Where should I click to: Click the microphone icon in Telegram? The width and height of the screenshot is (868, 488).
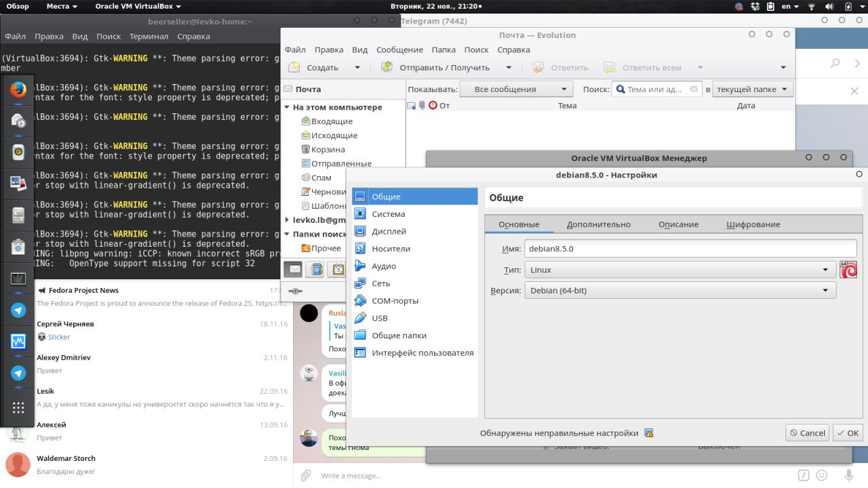848,475
